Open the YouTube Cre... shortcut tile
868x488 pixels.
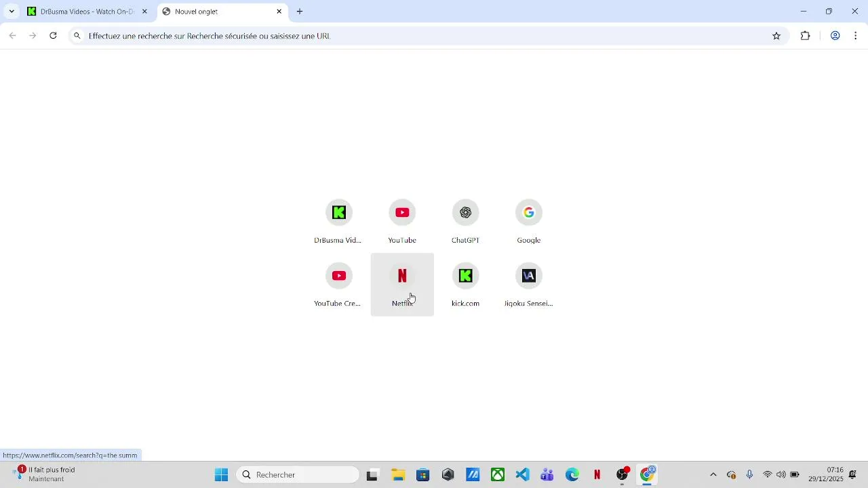click(338, 285)
